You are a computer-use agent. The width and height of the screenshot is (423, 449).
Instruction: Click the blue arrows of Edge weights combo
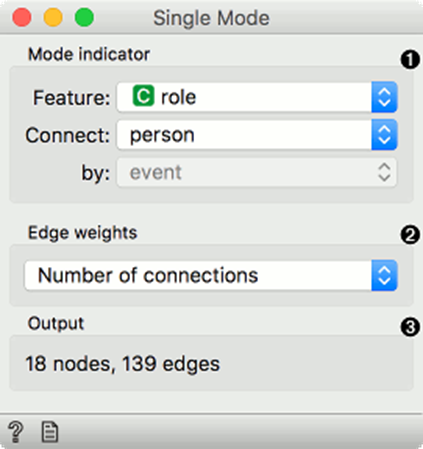pos(384,276)
